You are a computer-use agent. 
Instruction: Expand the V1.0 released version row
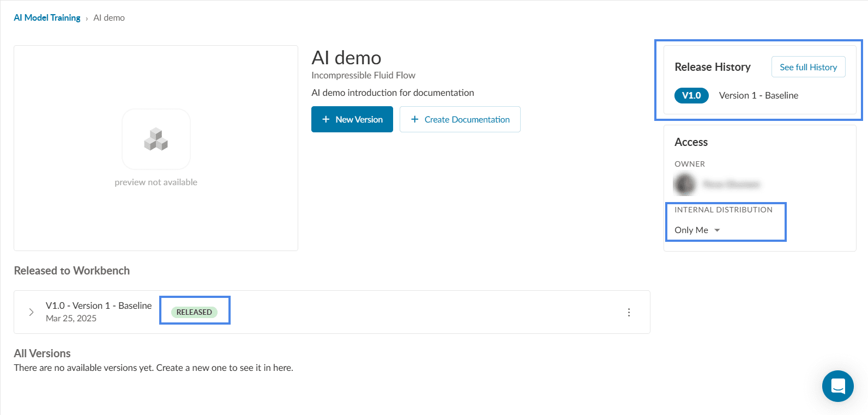pyautogui.click(x=31, y=312)
